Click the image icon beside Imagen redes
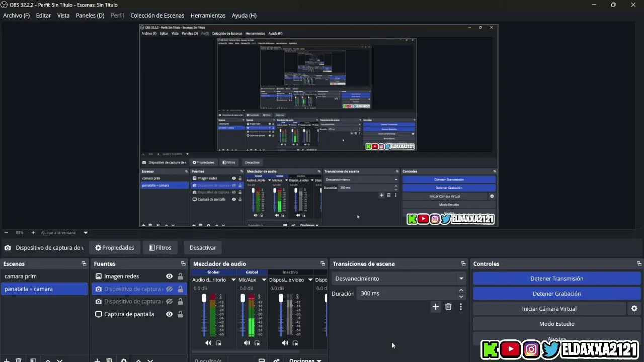Viewport: 644px width, 362px height. (99, 276)
